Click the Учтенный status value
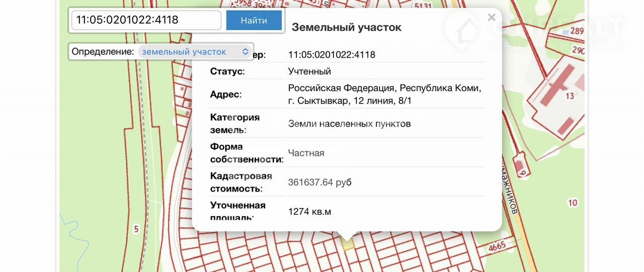 click(309, 71)
